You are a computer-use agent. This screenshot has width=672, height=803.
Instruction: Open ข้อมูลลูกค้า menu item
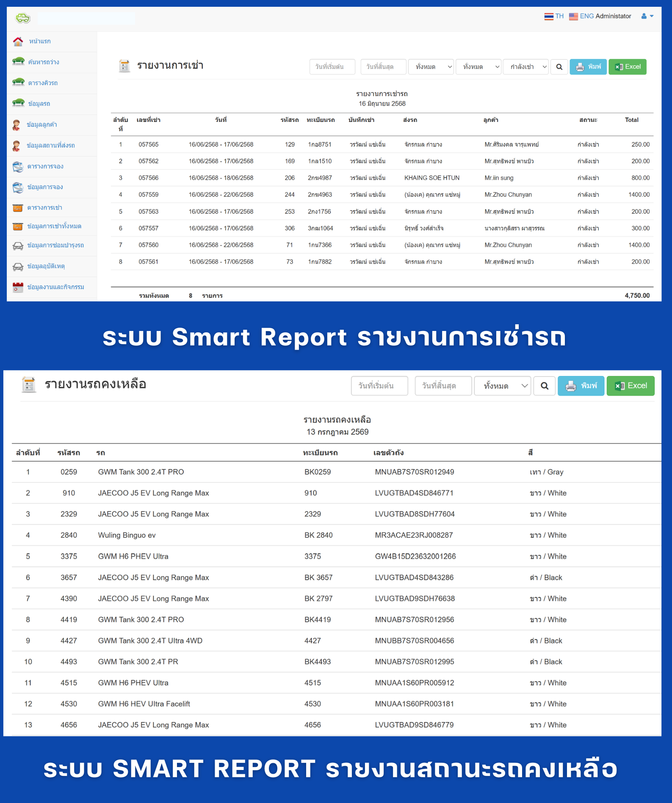tap(42, 124)
